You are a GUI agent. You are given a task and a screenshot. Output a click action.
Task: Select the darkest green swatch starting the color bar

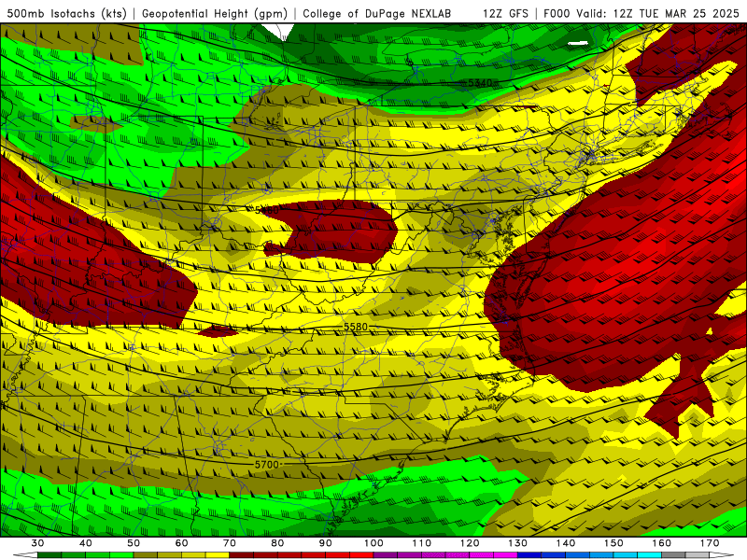pos(49,555)
